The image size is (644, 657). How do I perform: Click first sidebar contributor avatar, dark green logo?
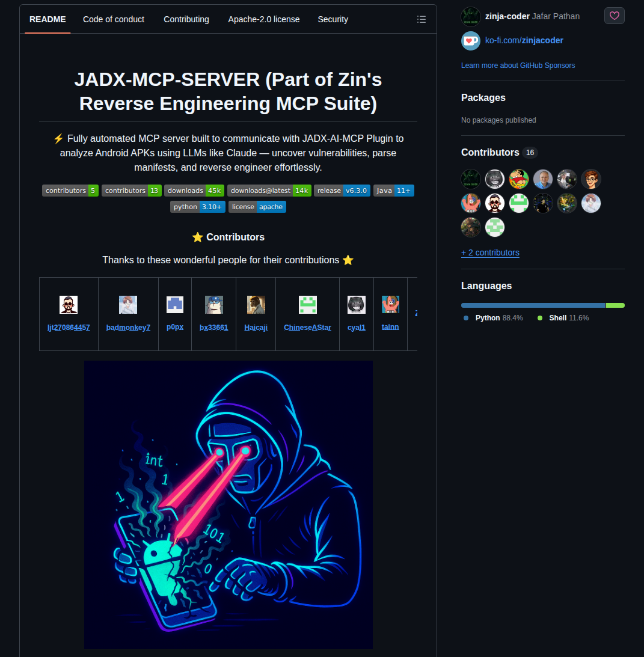pos(471,179)
